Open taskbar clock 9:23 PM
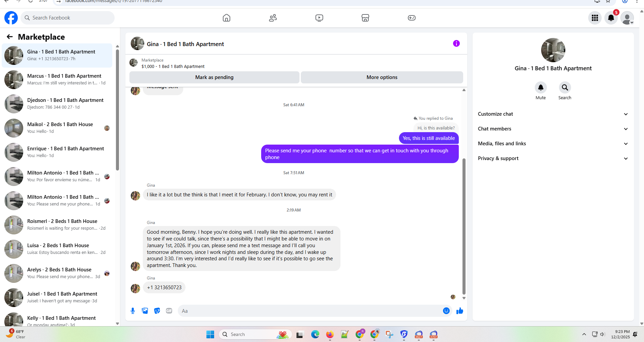The image size is (644, 342). 620,334
